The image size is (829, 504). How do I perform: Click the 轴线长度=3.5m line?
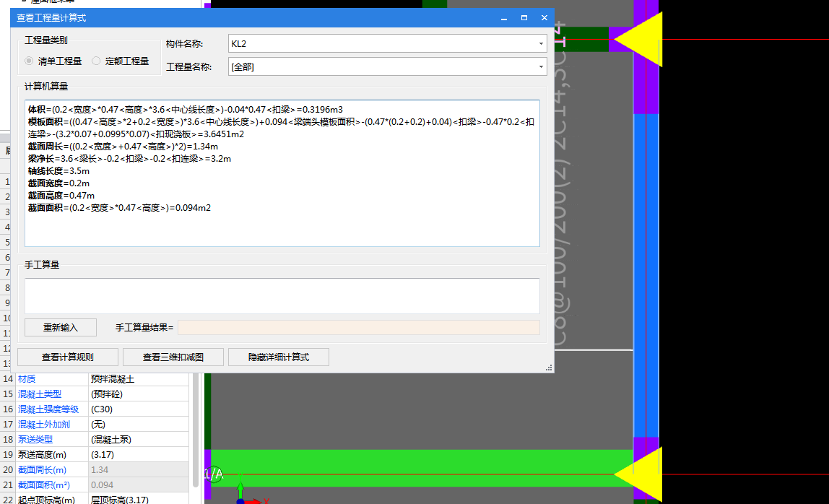click(x=58, y=171)
